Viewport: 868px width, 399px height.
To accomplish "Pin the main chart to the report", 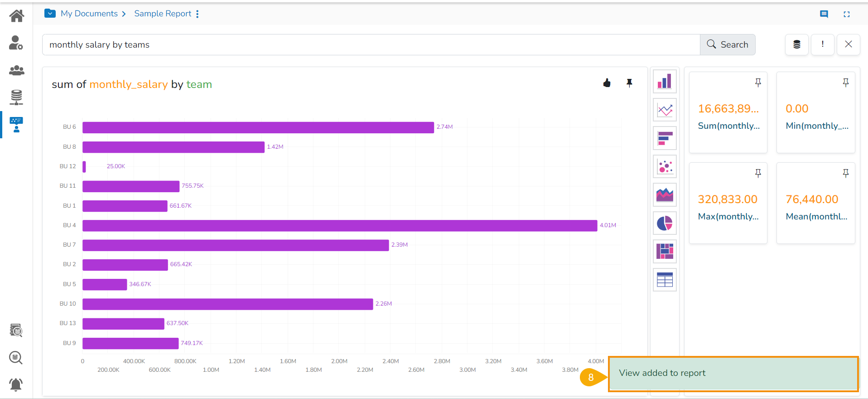I will 629,83.
